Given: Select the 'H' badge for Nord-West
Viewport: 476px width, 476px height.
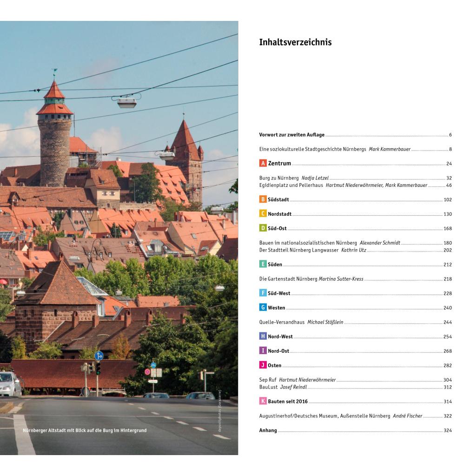Looking at the screenshot, I should click(x=263, y=337).
